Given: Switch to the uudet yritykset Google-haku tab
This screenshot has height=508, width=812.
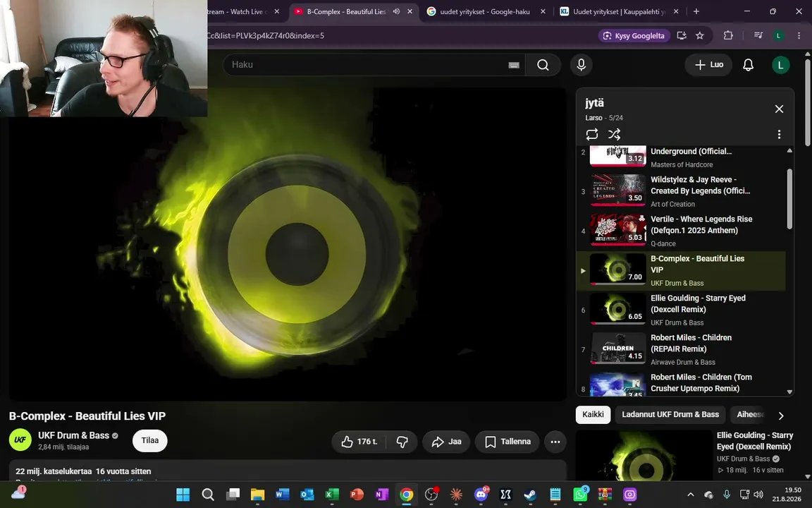Looking at the screenshot, I should (486, 11).
